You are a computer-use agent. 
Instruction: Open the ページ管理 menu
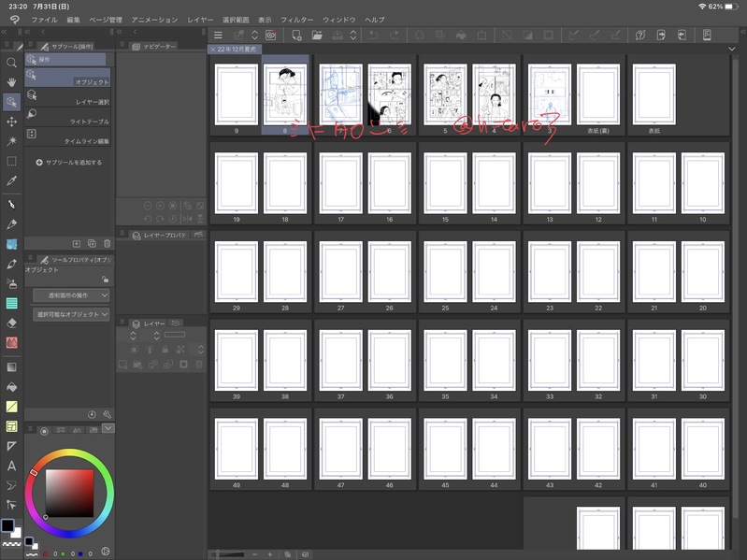pos(106,20)
